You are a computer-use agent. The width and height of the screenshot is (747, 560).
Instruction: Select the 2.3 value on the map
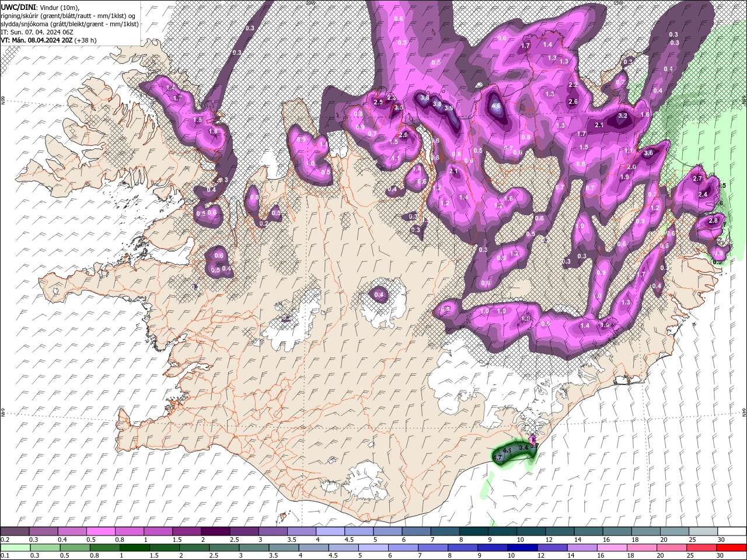point(390,97)
